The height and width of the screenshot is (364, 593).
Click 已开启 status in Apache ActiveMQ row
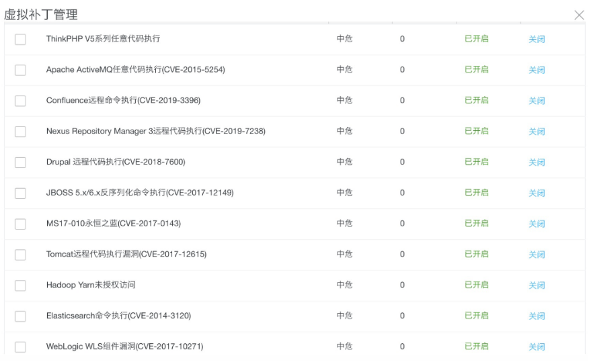(477, 69)
